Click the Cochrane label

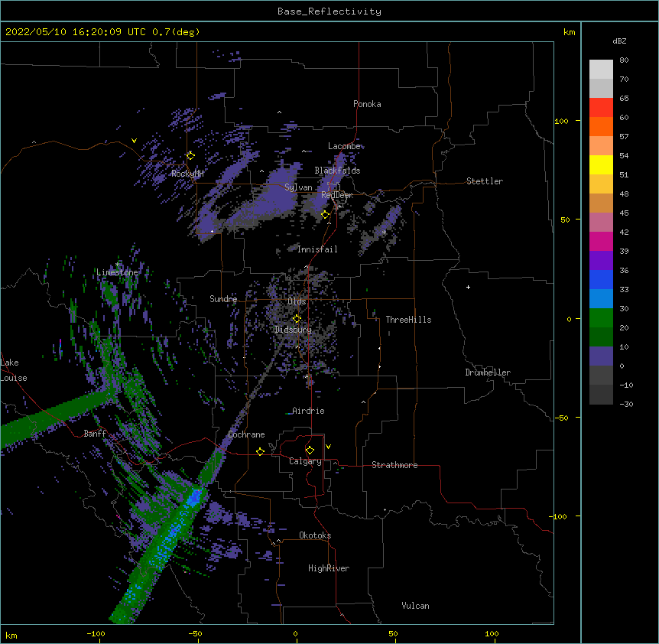coord(246,434)
